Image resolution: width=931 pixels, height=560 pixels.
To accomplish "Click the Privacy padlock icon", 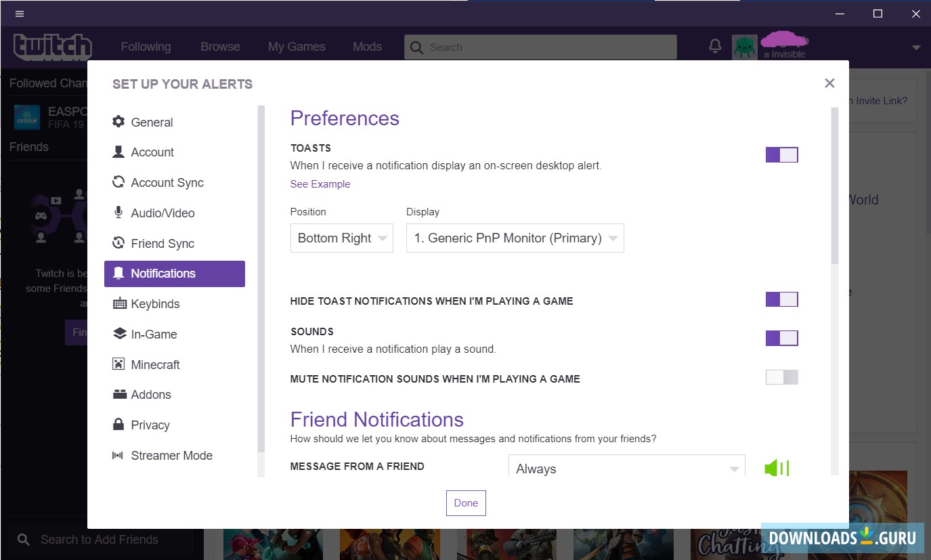I will [118, 425].
